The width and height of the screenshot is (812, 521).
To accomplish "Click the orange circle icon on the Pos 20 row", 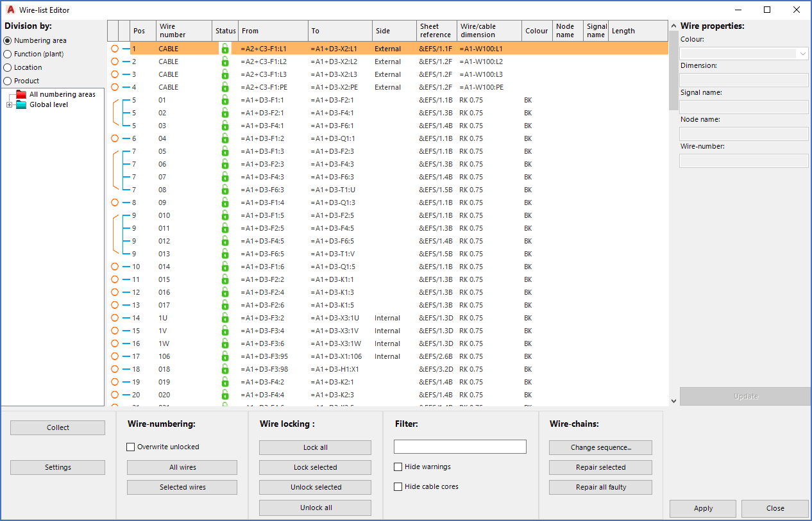I will coord(115,395).
